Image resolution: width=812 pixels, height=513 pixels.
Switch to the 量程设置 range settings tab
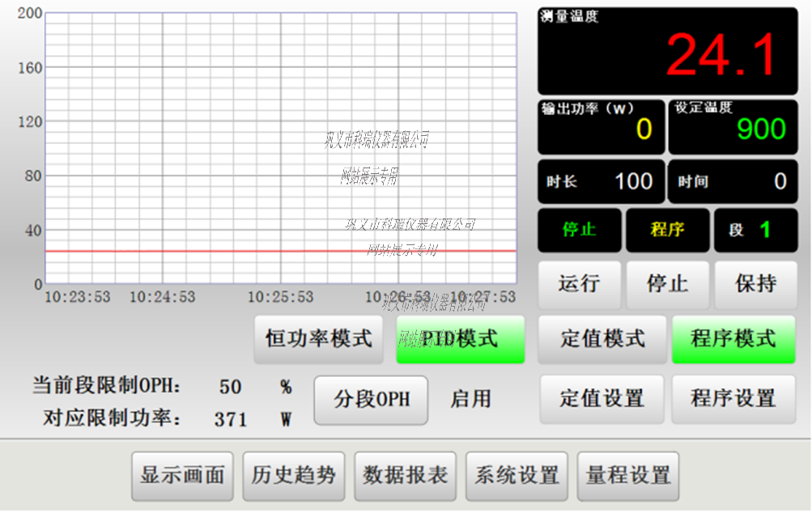click(x=628, y=476)
